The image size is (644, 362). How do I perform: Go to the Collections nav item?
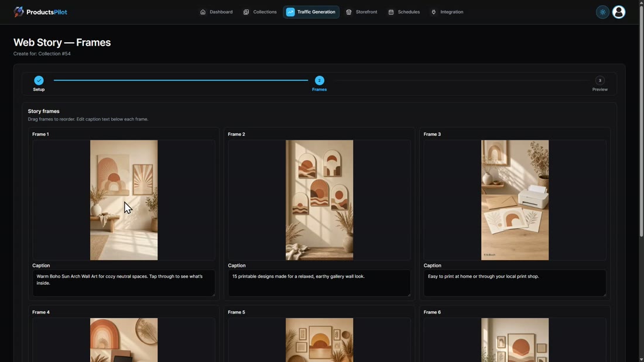tap(260, 12)
